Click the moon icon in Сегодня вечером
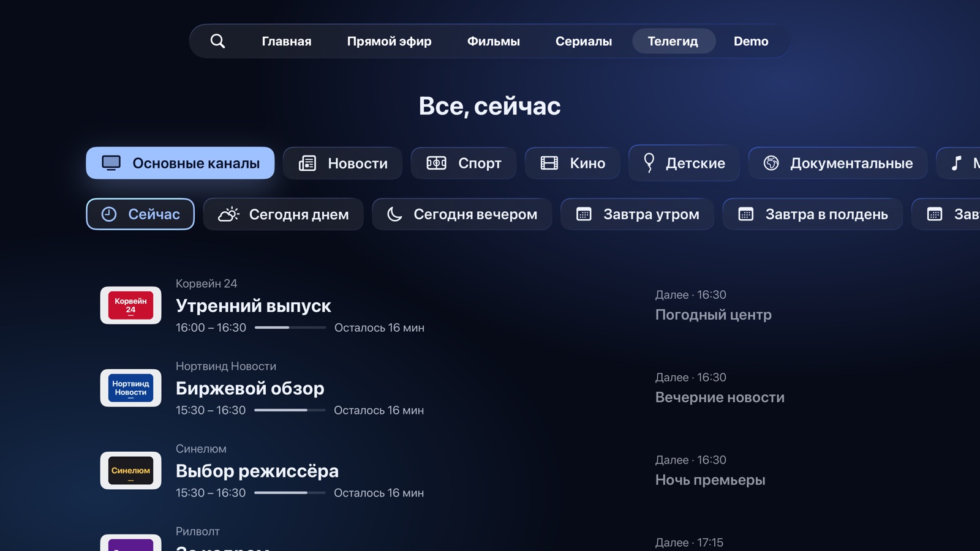Screen dimensions: 980x551 (395, 214)
